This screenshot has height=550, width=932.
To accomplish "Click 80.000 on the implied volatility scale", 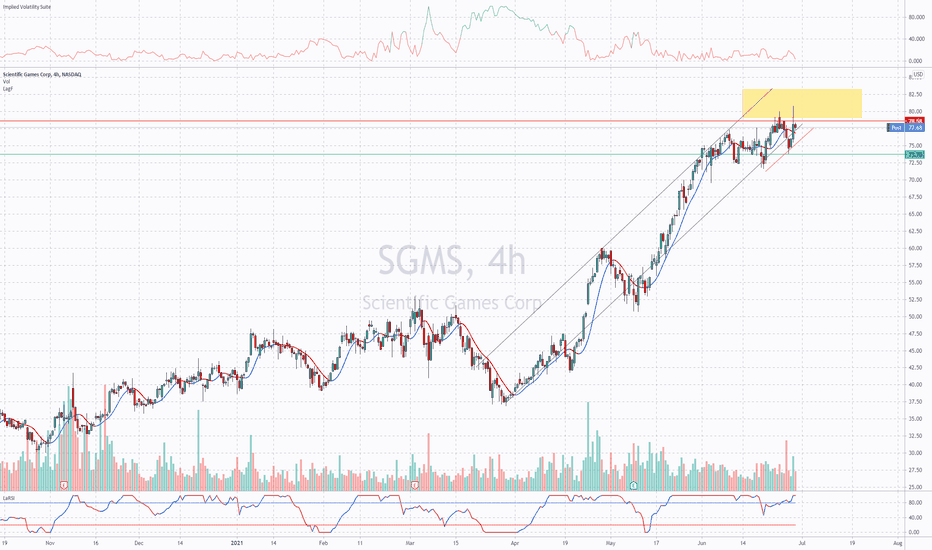I will click(915, 17).
